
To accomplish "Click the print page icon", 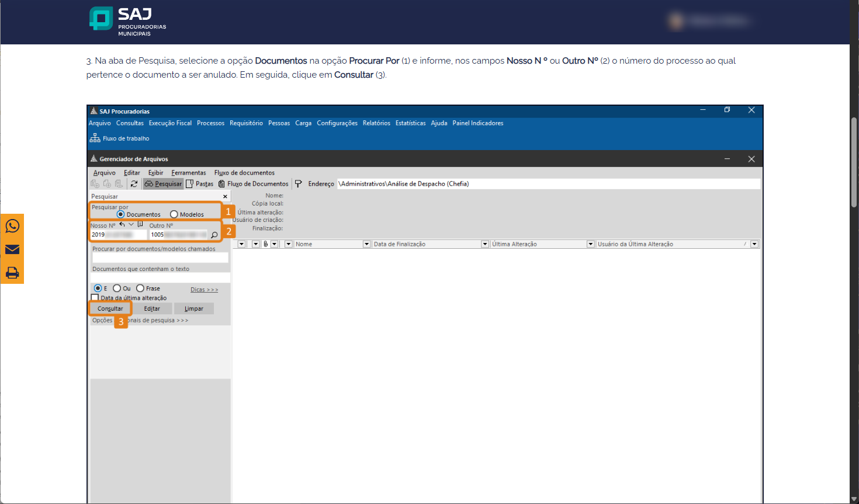I will pyautogui.click(x=12, y=273).
